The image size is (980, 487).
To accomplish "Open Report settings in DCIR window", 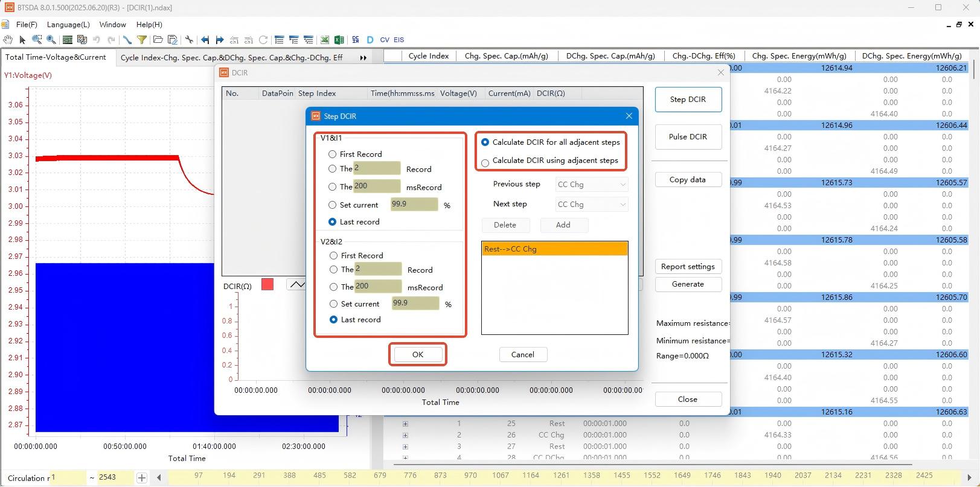I will [x=688, y=267].
